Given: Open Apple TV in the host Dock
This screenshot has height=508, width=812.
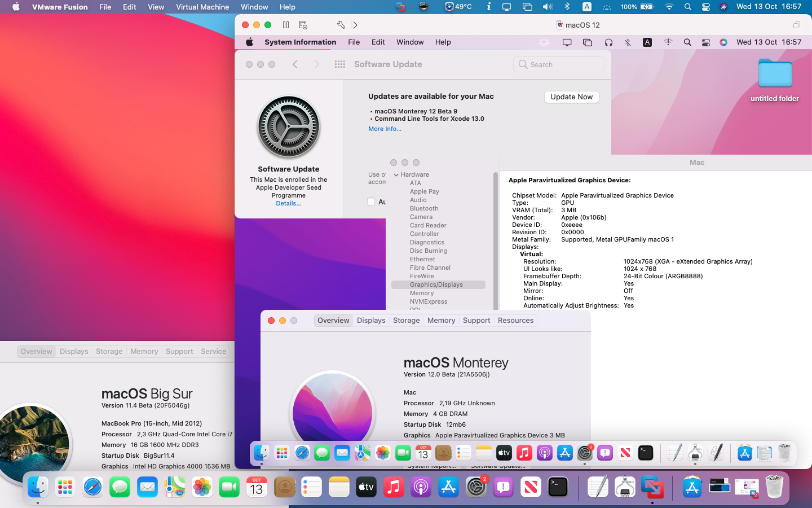Looking at the screenshot, I should coord(367,487).
